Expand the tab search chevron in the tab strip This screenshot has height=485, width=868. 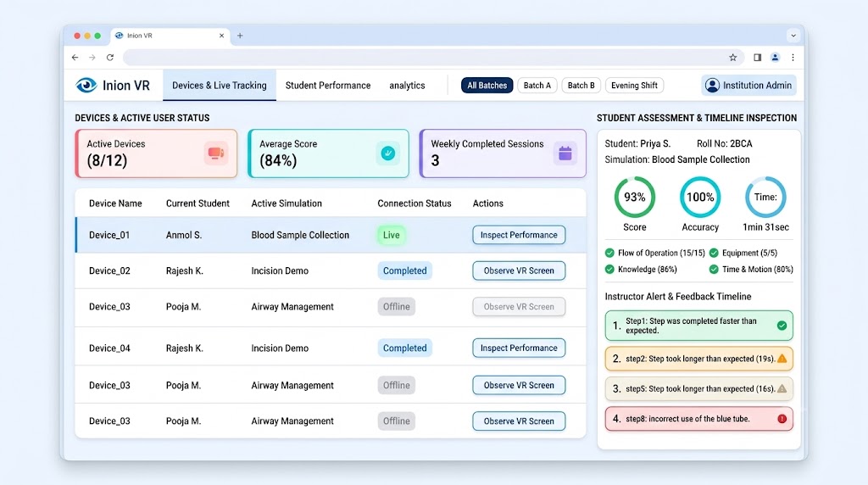[x=793, y=36]
